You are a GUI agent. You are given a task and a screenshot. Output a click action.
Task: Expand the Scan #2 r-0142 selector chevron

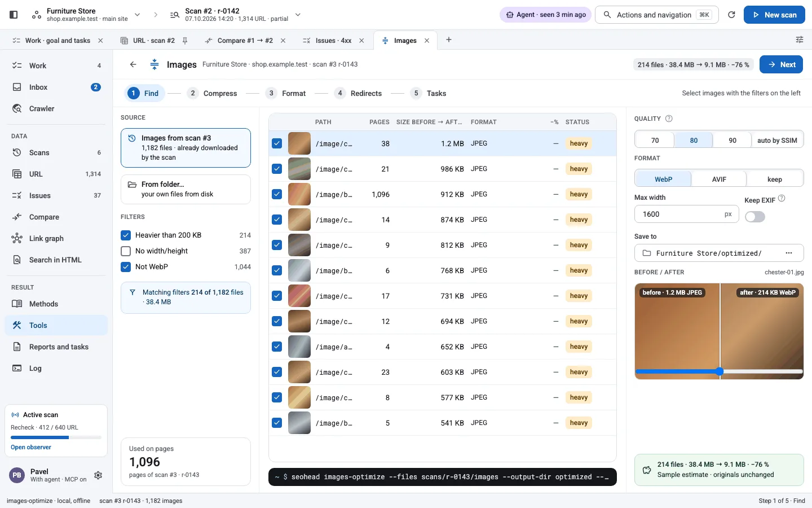298,15
